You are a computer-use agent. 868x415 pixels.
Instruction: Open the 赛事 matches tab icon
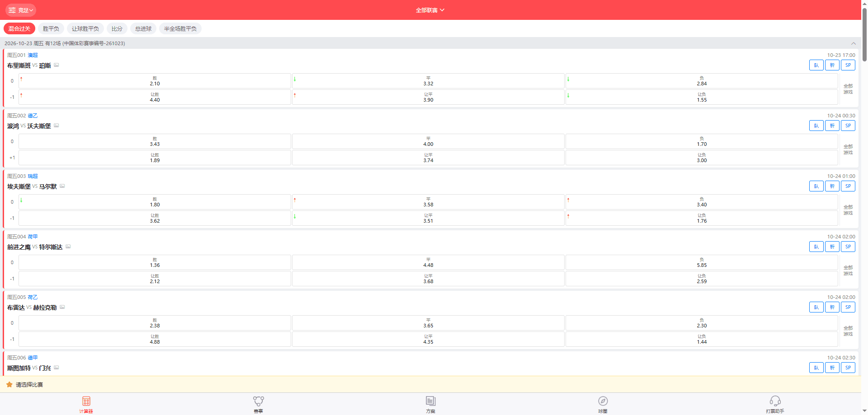pyautogui.click(x=258, y=401)
